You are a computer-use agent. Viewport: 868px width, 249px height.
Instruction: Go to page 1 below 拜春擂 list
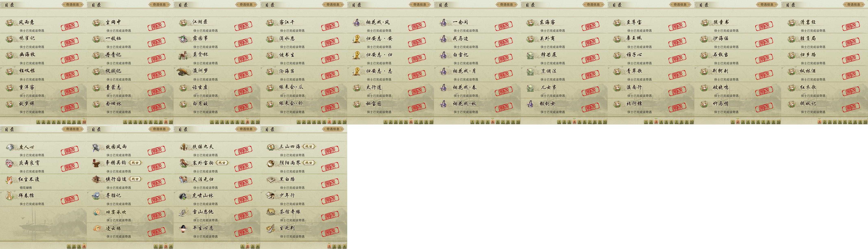69,246
